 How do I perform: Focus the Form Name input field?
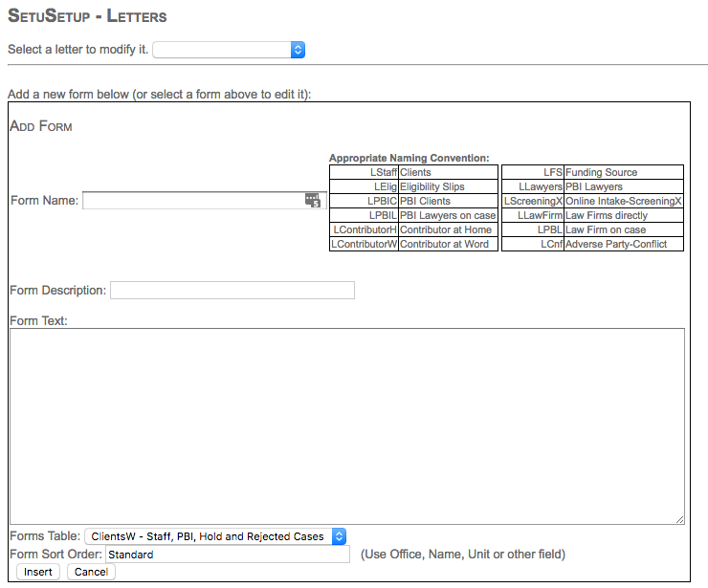tap(191, 201)
